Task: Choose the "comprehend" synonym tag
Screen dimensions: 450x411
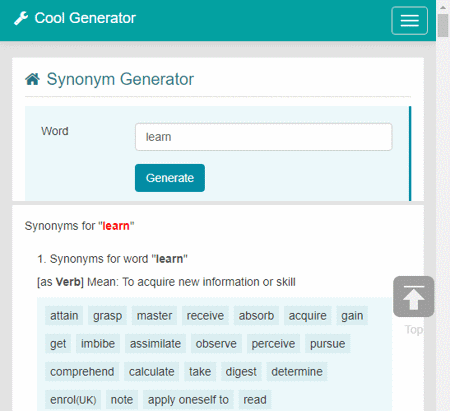Action: (82, 372)
